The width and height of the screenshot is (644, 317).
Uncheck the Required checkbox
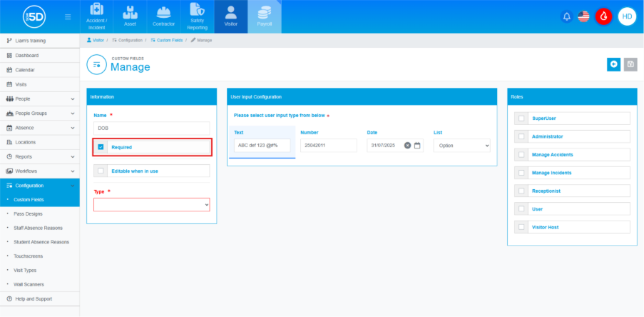click(101, 147)
